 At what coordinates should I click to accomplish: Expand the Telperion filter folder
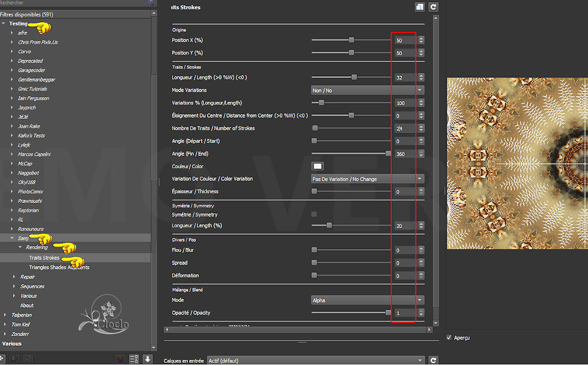[5, 315]
